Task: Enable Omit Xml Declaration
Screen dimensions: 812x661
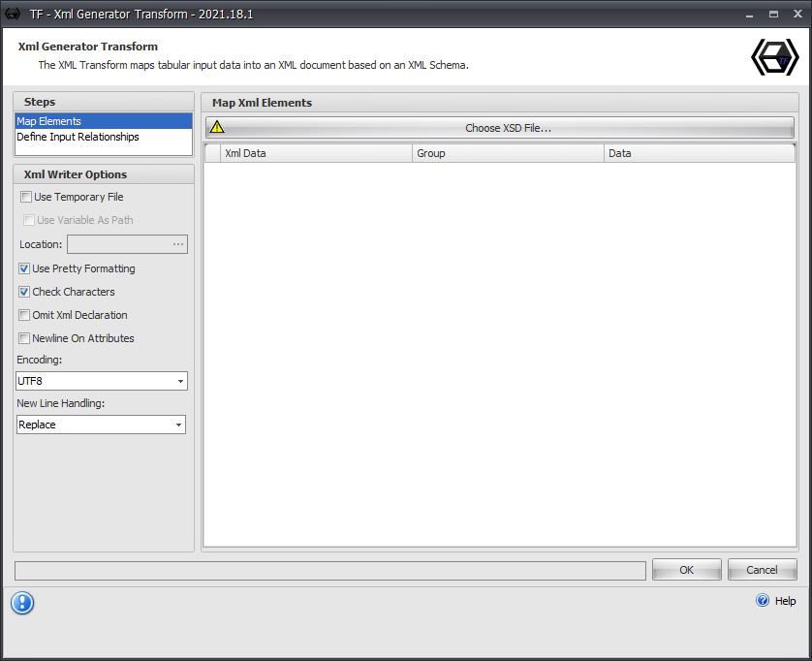Action: point(23,315)
